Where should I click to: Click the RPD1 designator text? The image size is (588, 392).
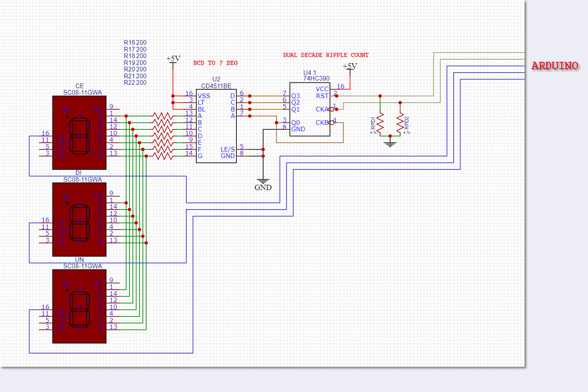373,123
